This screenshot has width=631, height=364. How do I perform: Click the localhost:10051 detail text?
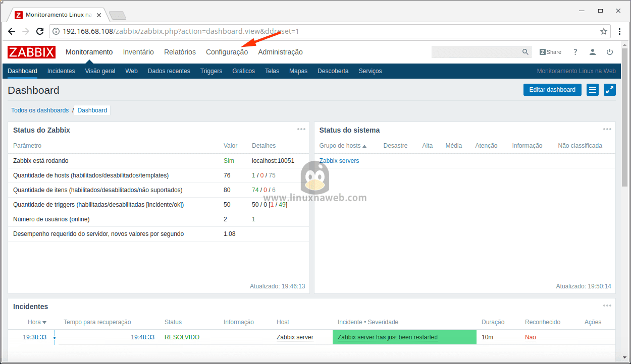273,161
